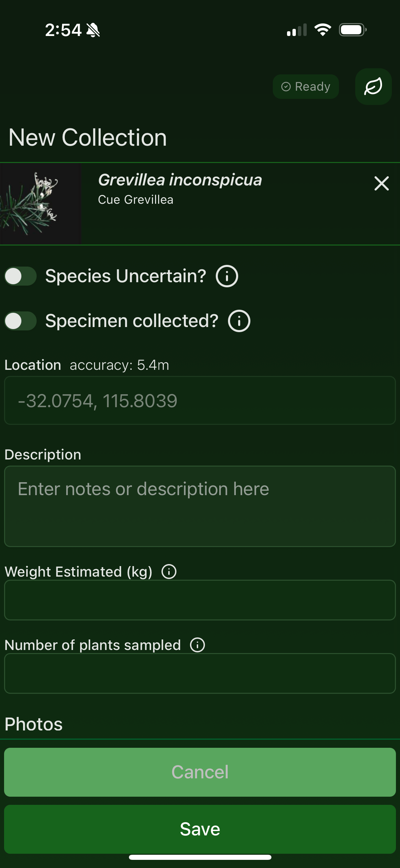This screenshot has height=868, width=400.
Task: Tap the Wi-Fi status icon
Action: click(323, 30)
